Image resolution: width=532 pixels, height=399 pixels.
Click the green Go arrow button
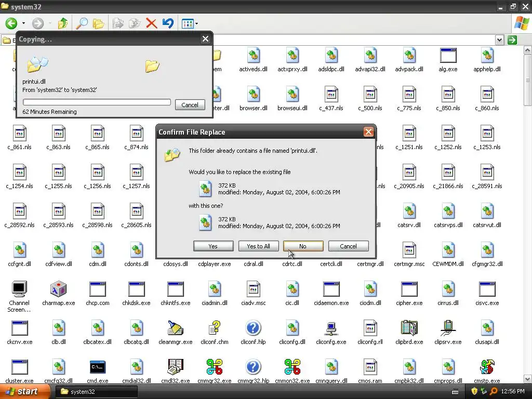(512, 40)
